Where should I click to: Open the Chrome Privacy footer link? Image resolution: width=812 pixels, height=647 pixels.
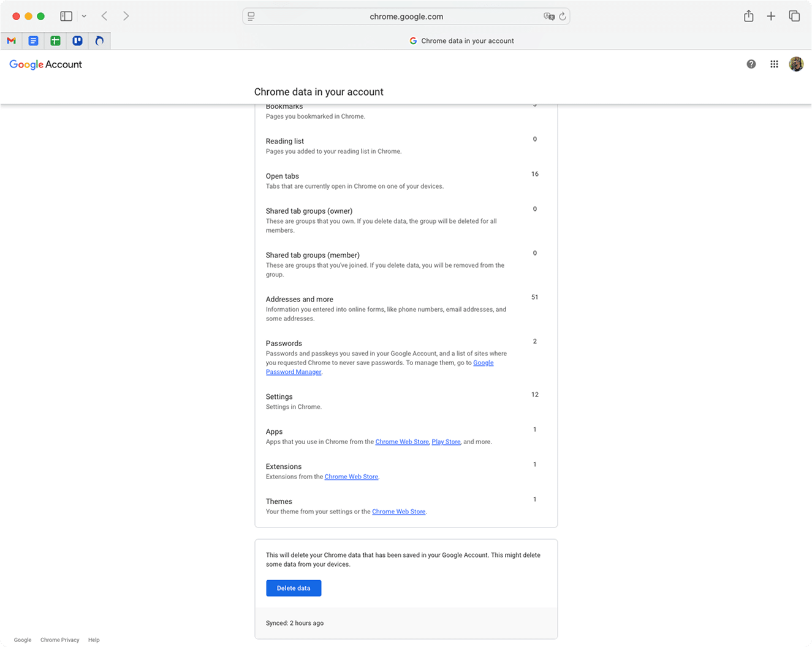click(x=60, y=640)
